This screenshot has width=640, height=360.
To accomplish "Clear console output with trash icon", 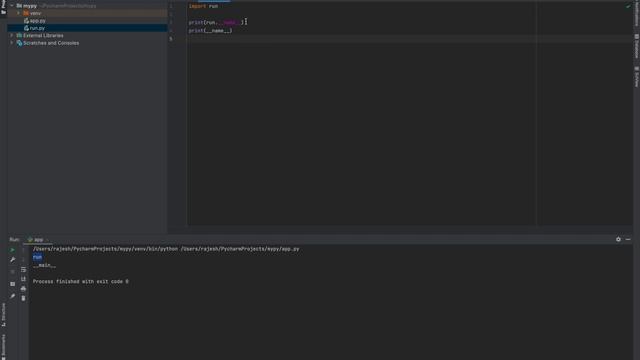I will click(23, 298).
